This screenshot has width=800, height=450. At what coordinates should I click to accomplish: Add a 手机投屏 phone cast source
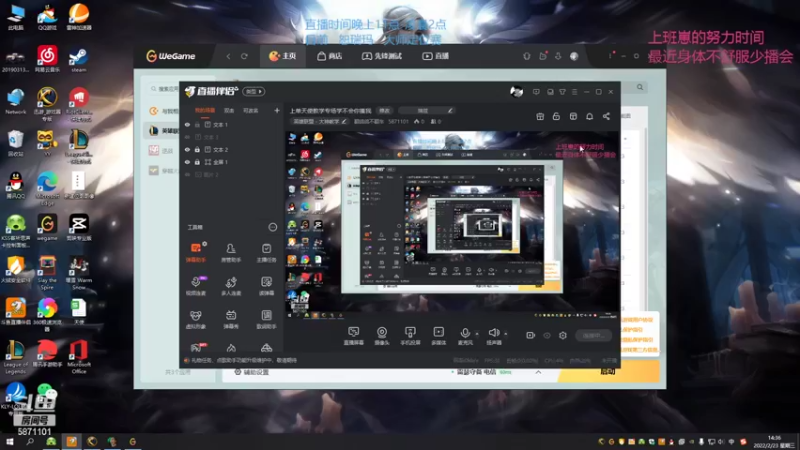pyautogui.click(x=410, y=336)
